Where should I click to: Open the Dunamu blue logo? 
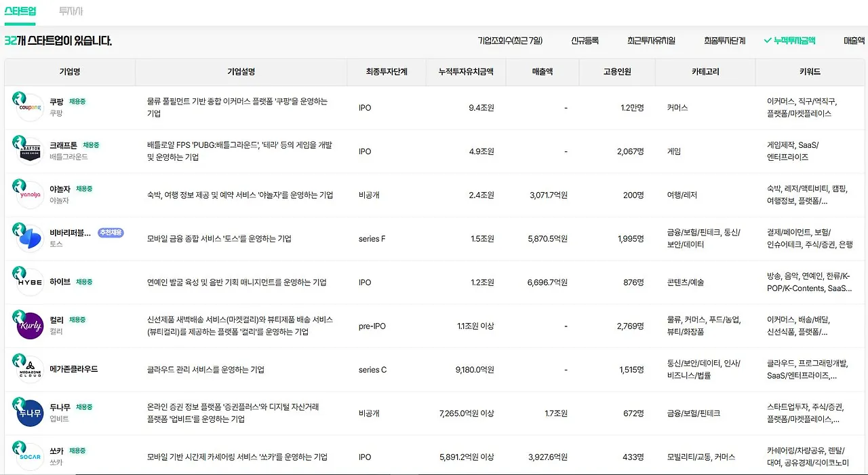(x=30, y=413)
